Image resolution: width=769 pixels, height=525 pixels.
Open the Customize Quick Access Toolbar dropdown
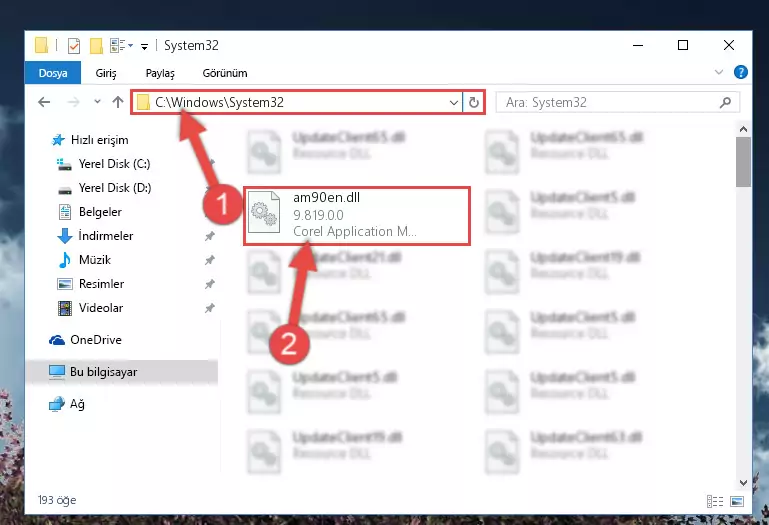coord(145,47)
